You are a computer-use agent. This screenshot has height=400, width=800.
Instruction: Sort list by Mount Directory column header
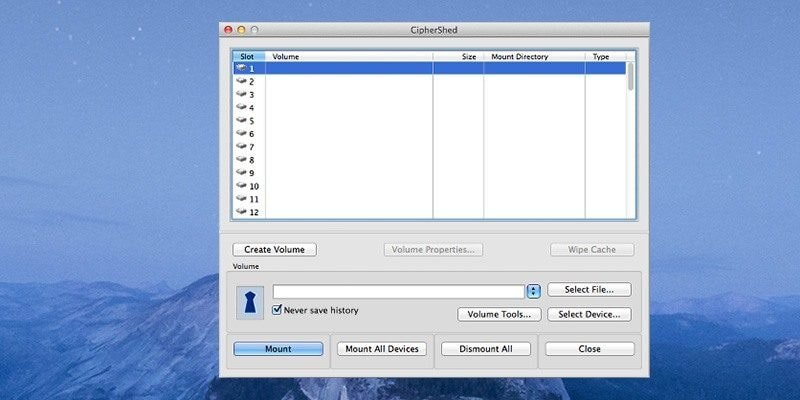(534, 57)
